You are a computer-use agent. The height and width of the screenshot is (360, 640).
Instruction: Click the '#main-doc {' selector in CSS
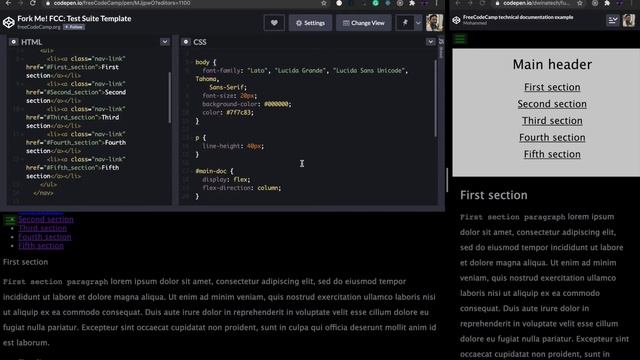tap(214, 171)
